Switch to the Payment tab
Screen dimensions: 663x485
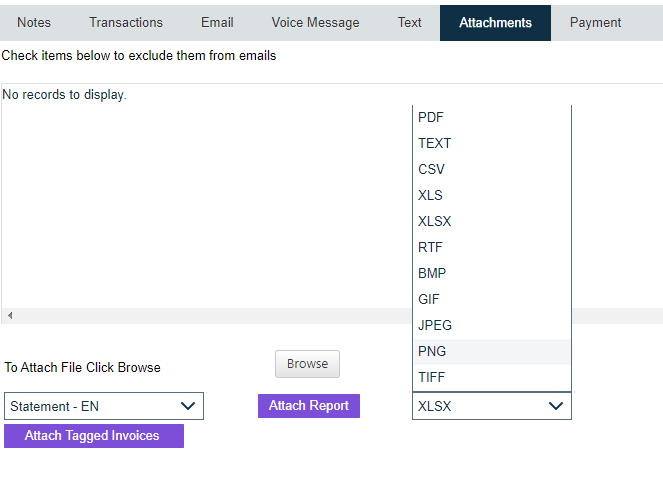point(595,23)
